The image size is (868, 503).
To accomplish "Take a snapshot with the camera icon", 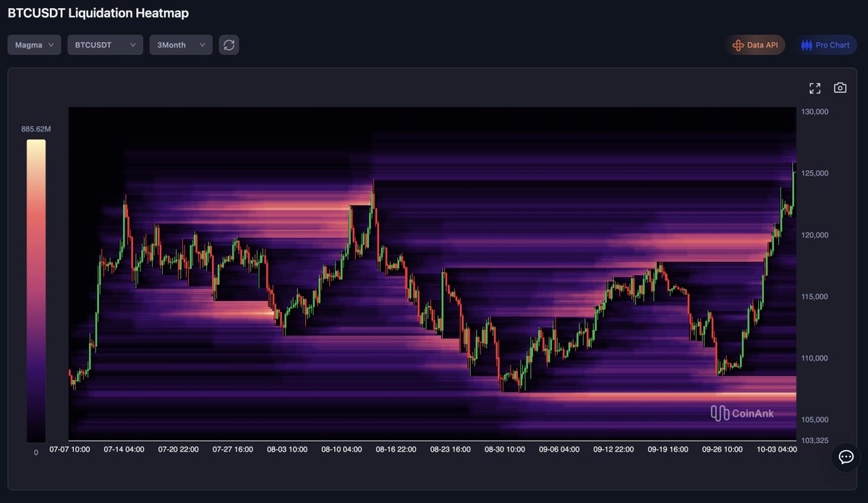I will [840, 88].
